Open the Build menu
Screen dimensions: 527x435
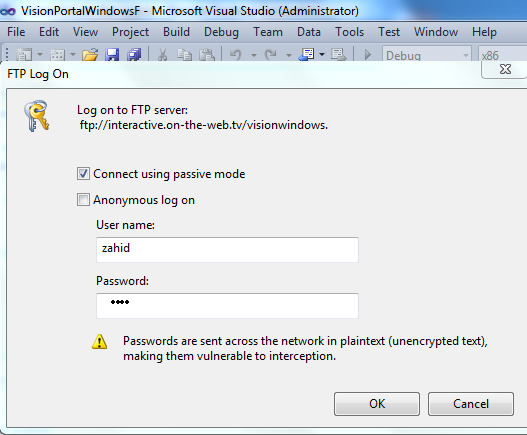tap(176, 32)
